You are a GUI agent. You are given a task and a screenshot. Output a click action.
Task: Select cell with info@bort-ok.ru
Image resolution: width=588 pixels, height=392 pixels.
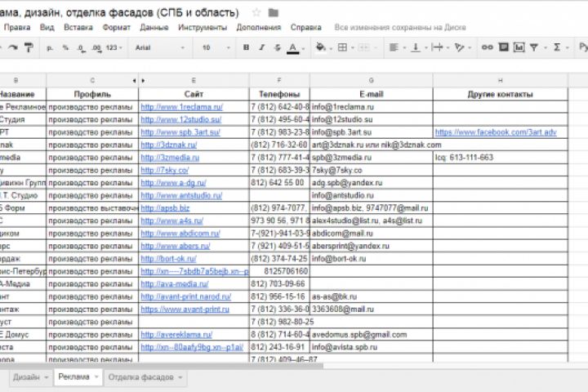point(372,259)
